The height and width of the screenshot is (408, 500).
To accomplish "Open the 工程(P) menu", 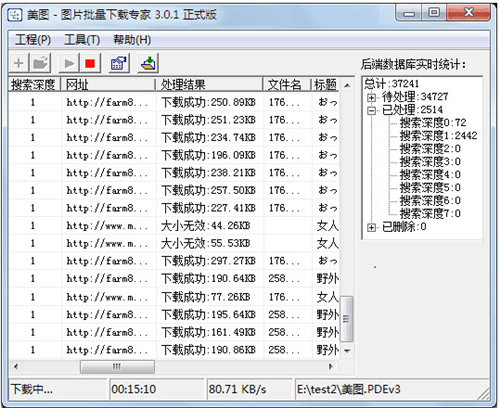I will click(33, 40).
